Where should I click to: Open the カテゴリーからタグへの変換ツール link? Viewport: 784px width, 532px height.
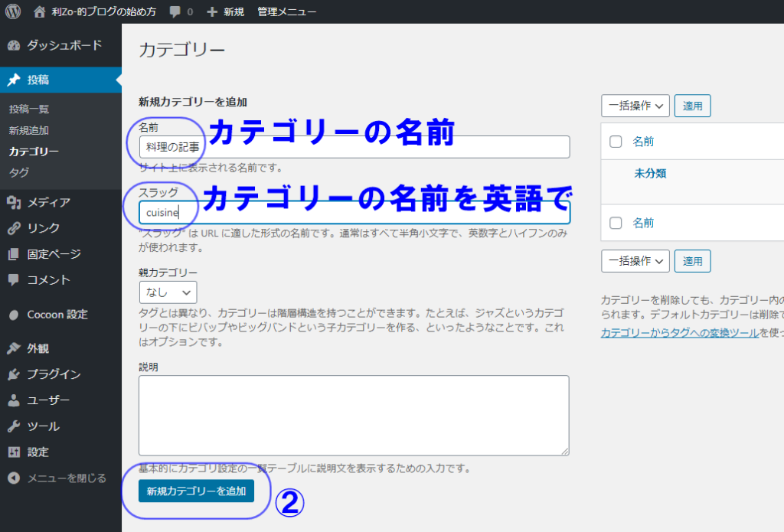tap(679, 333)
